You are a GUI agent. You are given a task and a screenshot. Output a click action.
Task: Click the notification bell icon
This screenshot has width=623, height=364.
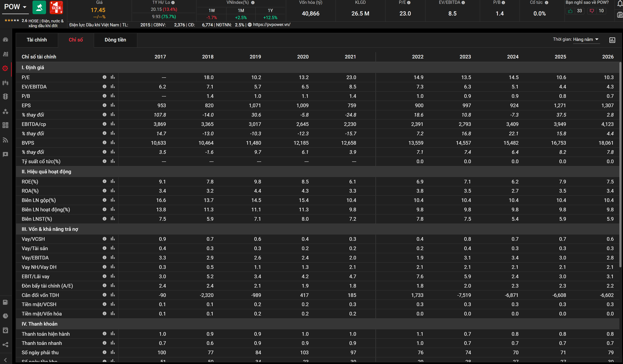[x=620, y=3]
